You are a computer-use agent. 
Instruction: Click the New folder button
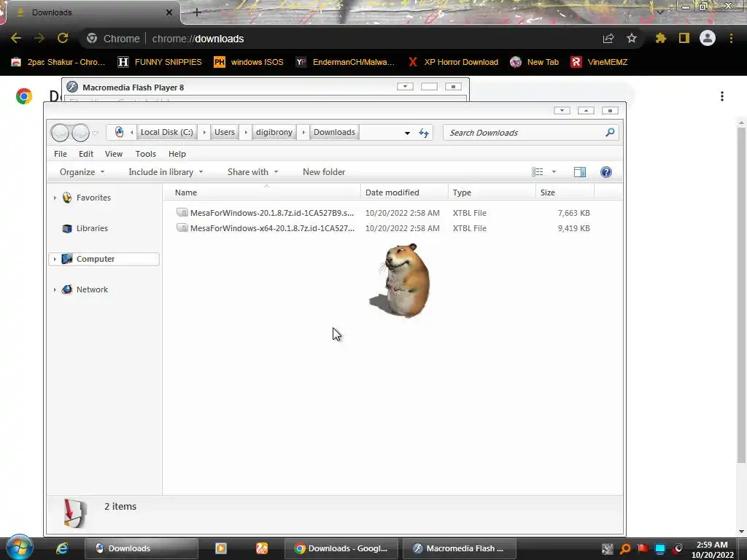tap(324, 172)
